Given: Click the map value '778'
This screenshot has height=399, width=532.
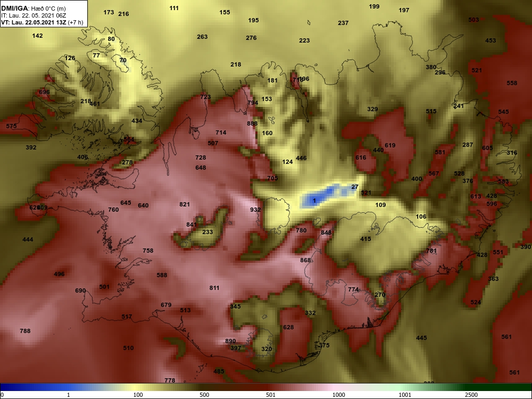Looking at the screenshot, I should click(x=170, y=380).
